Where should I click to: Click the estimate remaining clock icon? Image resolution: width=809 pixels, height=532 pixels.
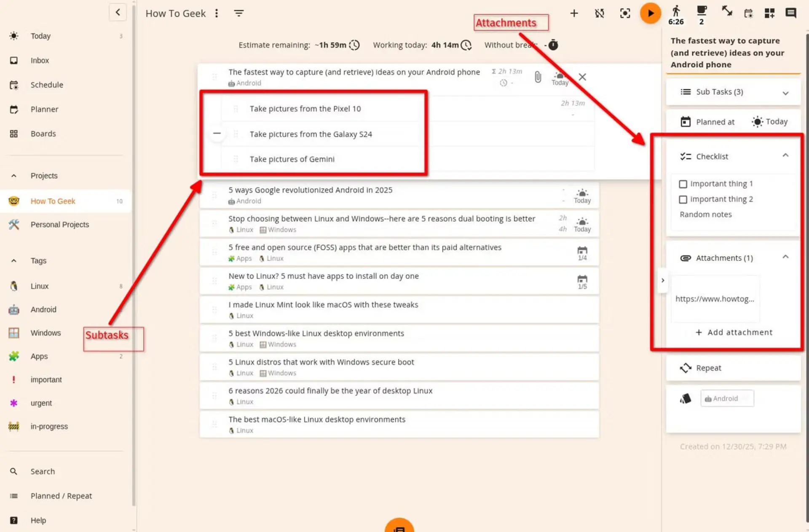coord(354,45)
